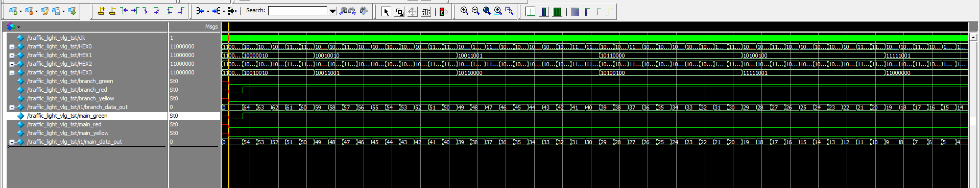Screen dimensions: 980x188
Task: Open dropdown arrow beside the add-wave icon
Action: (x=20, y=11)
